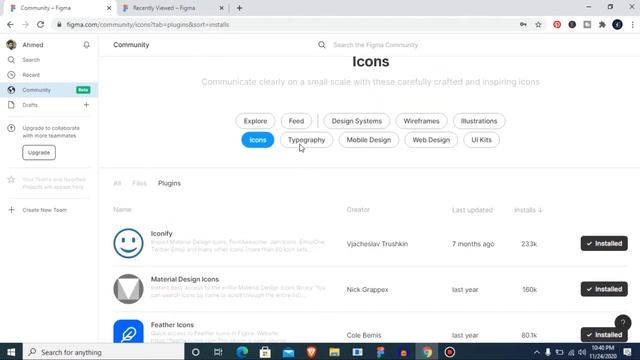Sort by Last updated column
This screenshot has height=360, width=640.
pyautogui.click(x=472, y=210)
